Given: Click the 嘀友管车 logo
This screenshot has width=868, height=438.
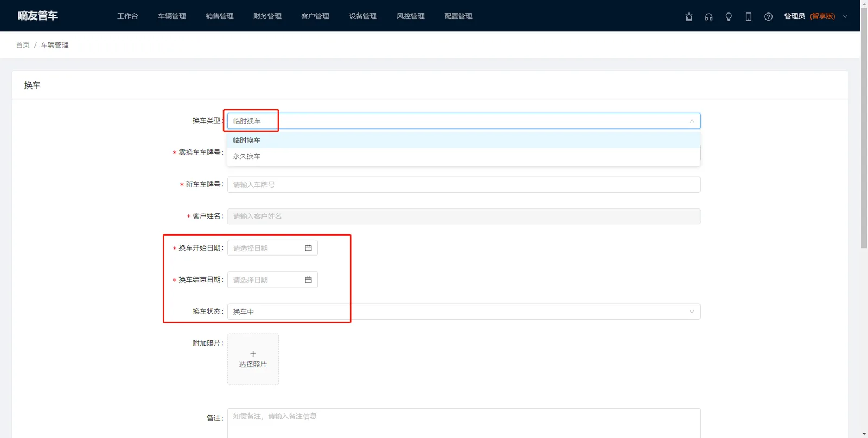Looking at the screenshot, I should [37, 16].
